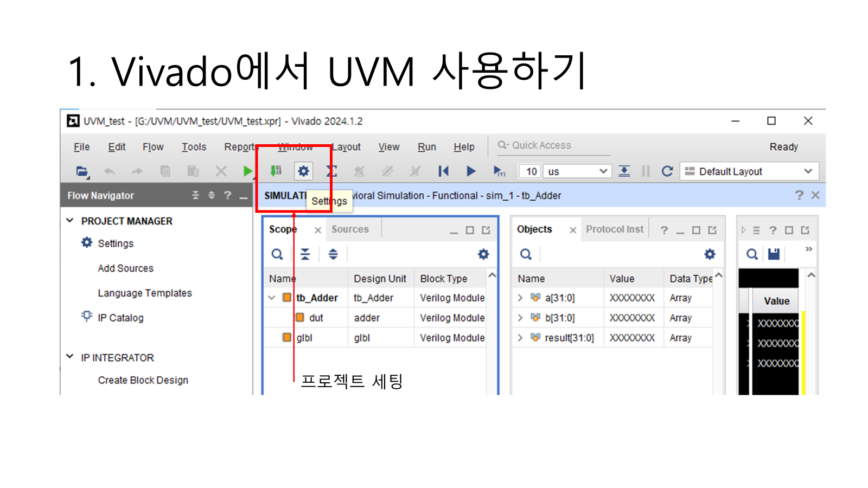Click the Open Project toolbar icon
868x488 pixels.
(x=82, y=171)
